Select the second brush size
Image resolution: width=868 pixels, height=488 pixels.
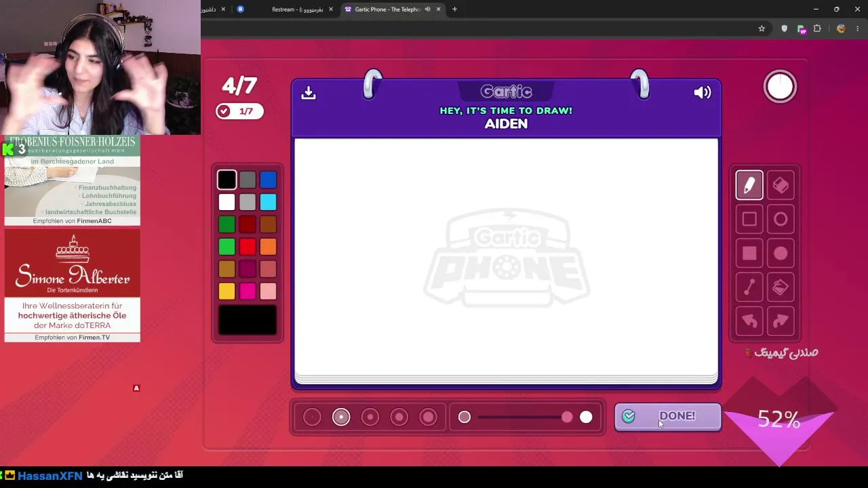click(341, 417)
